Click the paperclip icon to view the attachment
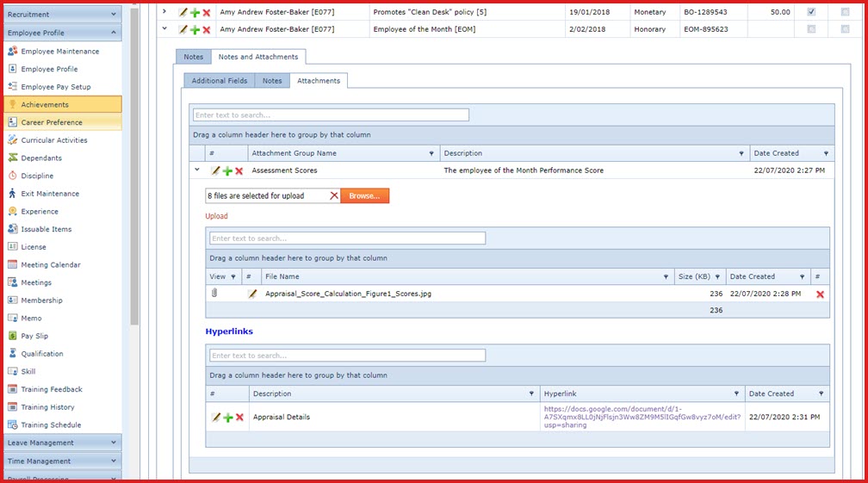The width and height of the screenshot is (868, 483). click(214, 294)
